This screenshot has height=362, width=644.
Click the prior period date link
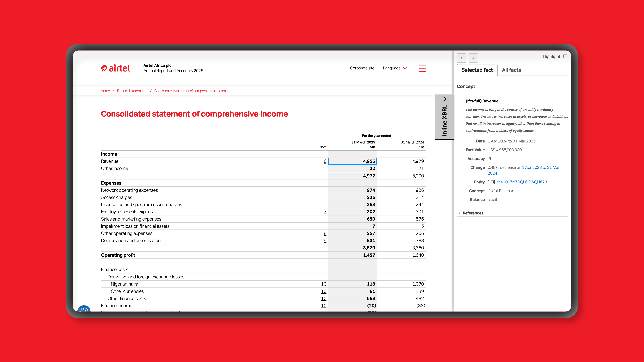pyautogui.click(x=540, y=168)
